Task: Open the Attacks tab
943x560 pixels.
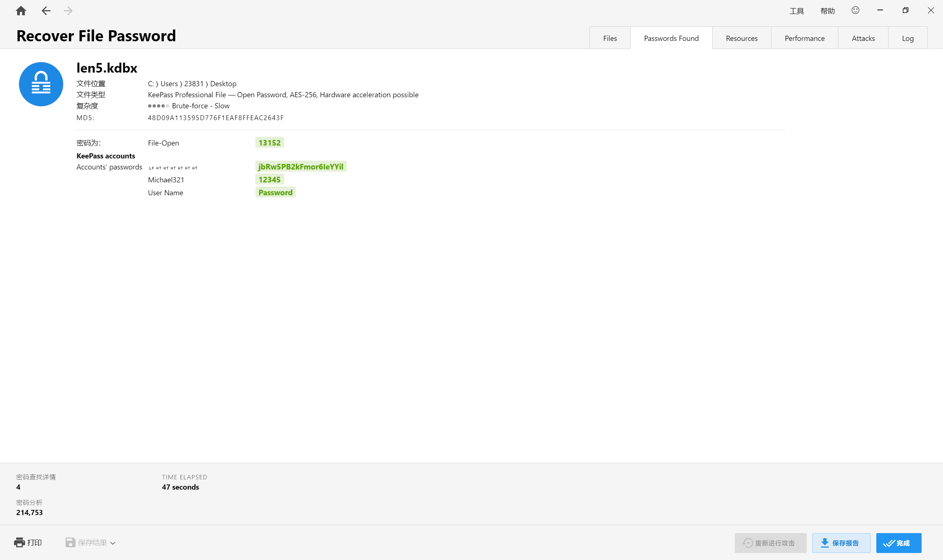Action: click(863, 38)
